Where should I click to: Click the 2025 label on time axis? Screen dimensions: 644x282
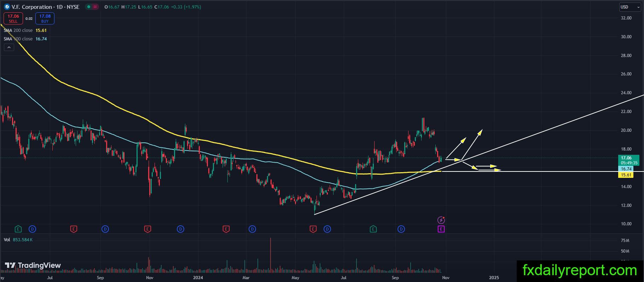[x=494, y=278]
